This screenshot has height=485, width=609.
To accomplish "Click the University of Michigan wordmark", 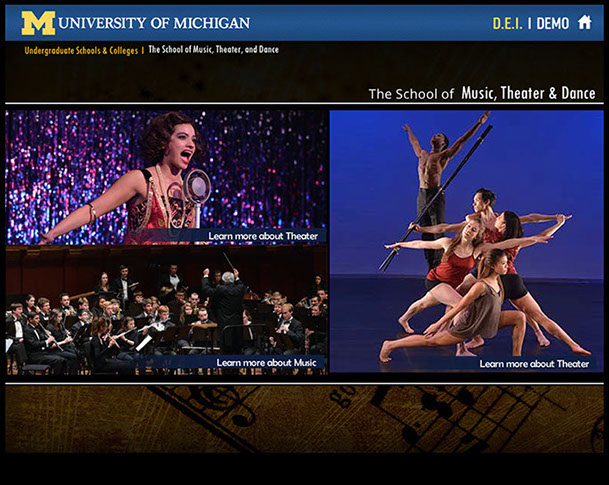I will pos(154,23).
